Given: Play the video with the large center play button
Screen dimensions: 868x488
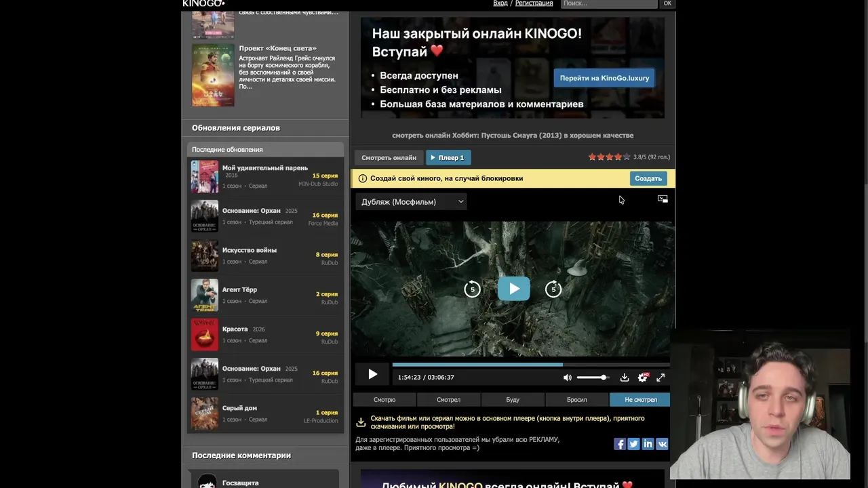Looking at the screenshot, I should point(514,289).
